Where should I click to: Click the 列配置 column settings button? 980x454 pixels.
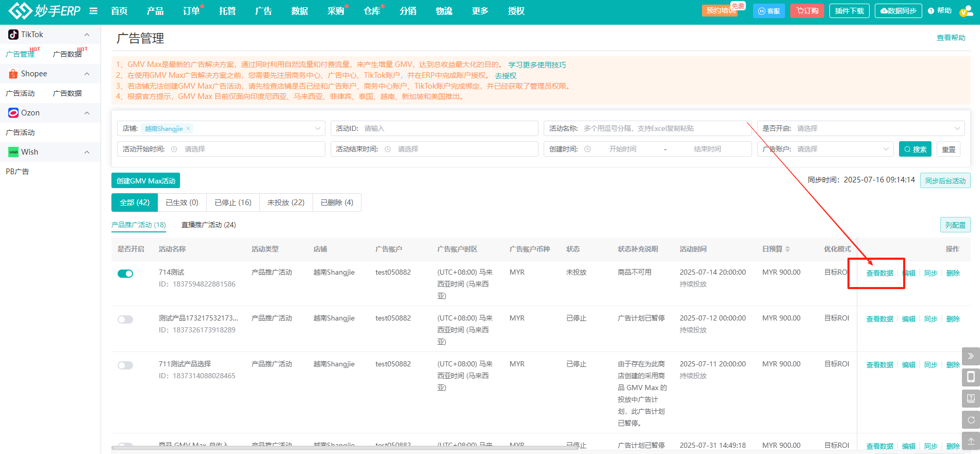955,225
